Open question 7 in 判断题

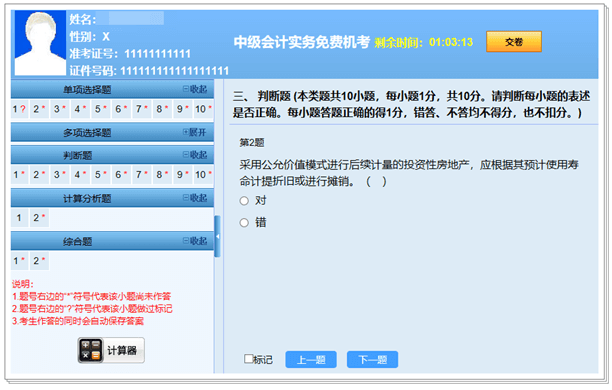tap(142, 175)
